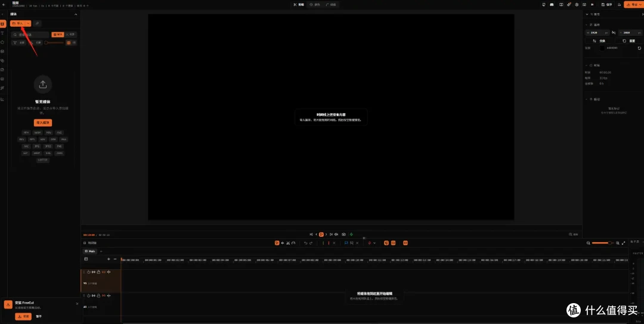
Task: Click the Save button in top bar
Action: pyautogui.click(x=606, y=5)
